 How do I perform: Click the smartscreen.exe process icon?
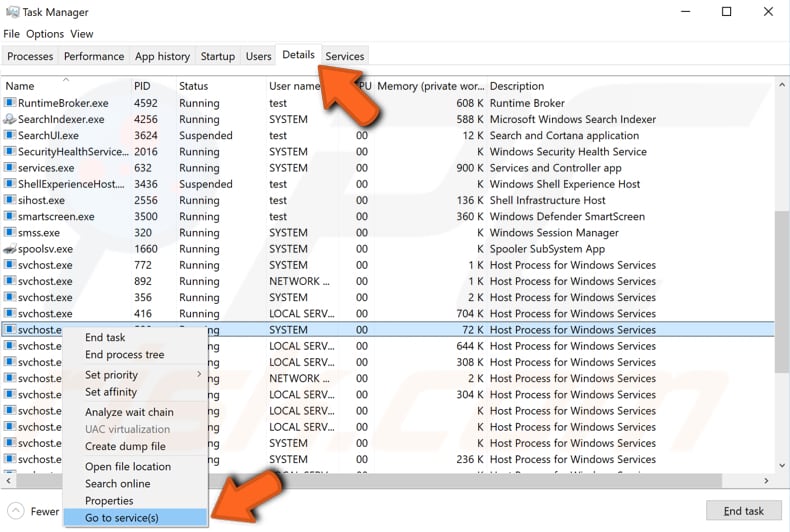[x=10, y=216]
